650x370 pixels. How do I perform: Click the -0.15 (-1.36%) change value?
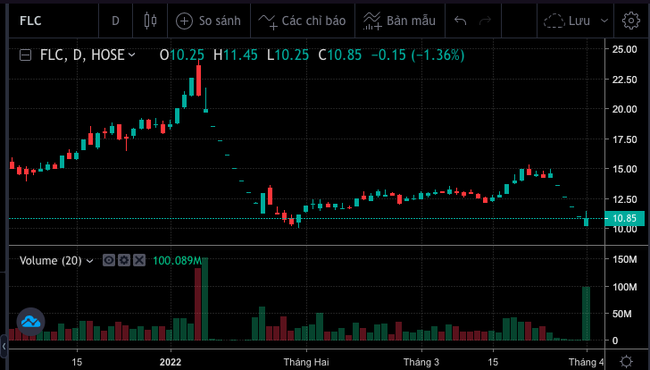[417, 55]
